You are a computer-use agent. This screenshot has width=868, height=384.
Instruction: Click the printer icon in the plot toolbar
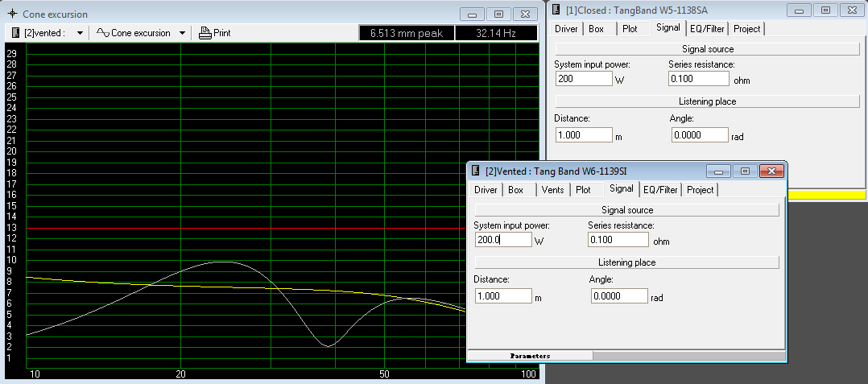point(205,33)
